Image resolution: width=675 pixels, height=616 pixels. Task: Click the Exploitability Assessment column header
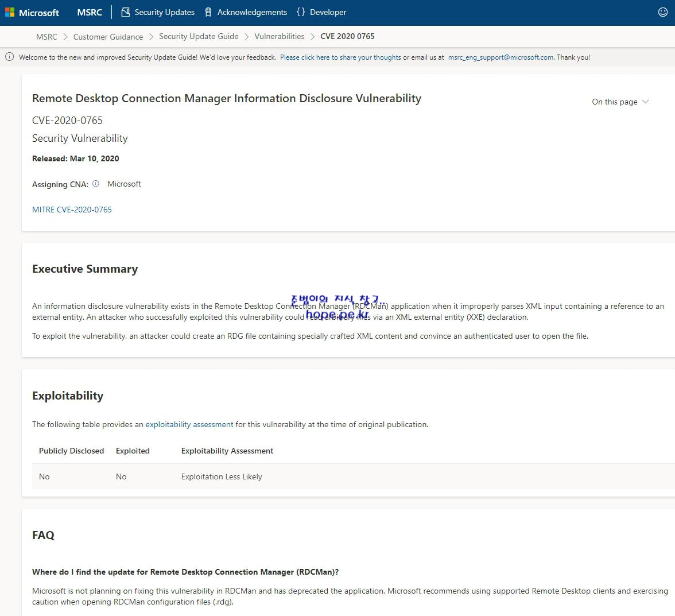(227, 451)
